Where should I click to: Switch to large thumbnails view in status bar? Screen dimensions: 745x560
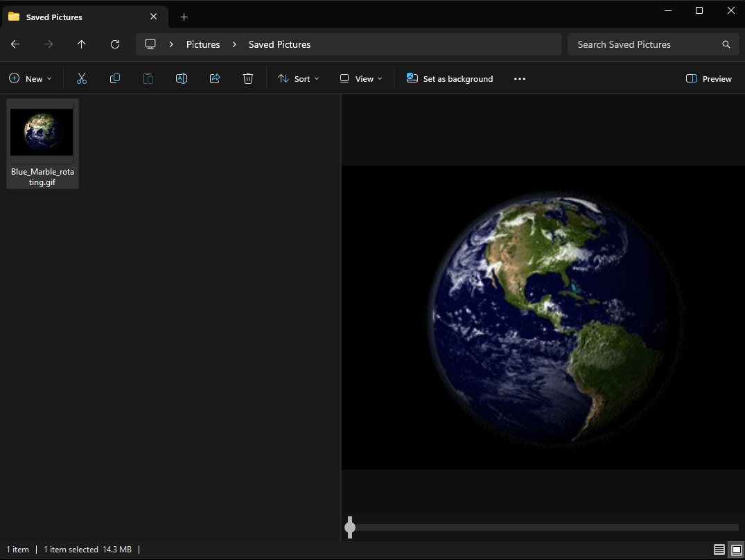736,550
